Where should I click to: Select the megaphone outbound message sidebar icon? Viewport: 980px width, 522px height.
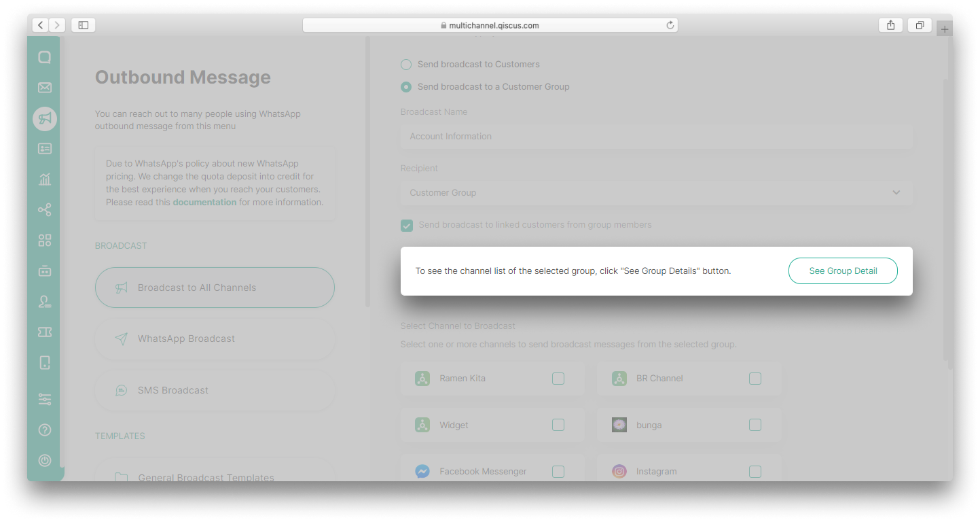tap(45, 119)
